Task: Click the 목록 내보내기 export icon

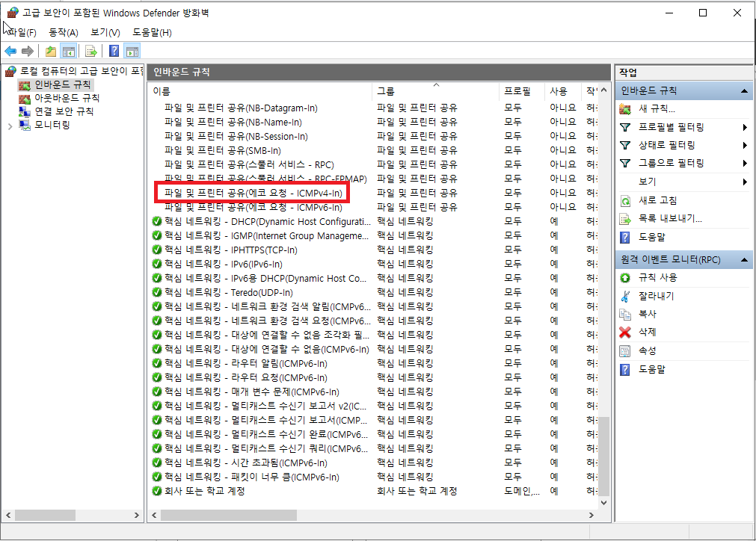Action: click(625, 219)
